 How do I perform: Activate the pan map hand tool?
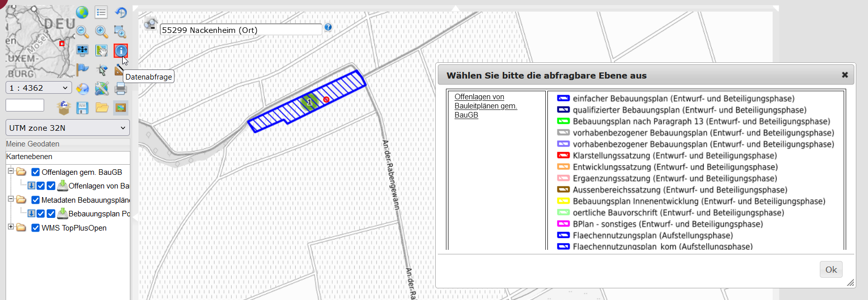pyautogui.click(x=101, y=51)
